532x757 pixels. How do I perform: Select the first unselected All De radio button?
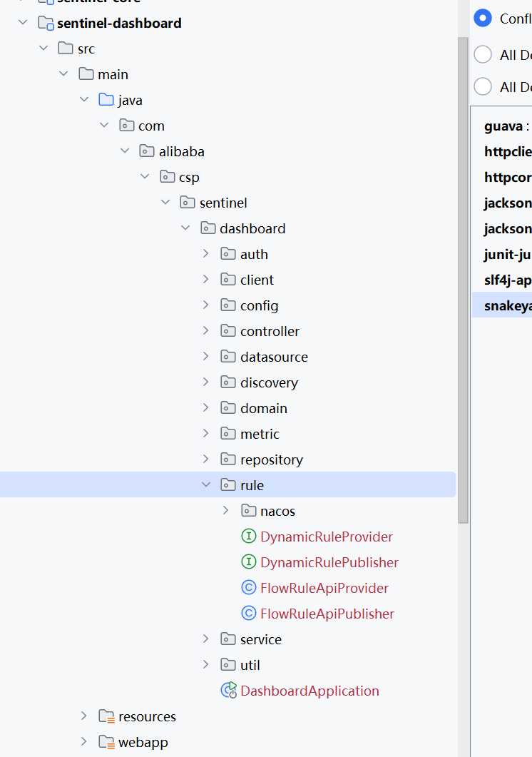pyautogui.click(x=483, y=54)
